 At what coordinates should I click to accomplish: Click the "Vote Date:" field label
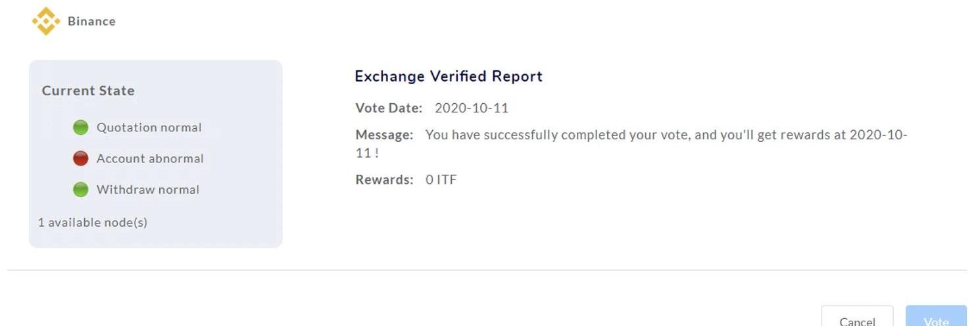(389, 108)
